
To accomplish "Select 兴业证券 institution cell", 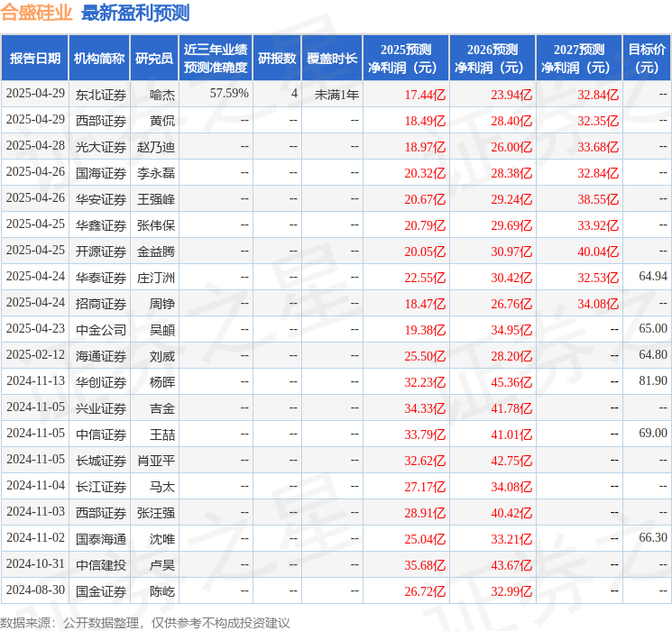I will 101,408.
